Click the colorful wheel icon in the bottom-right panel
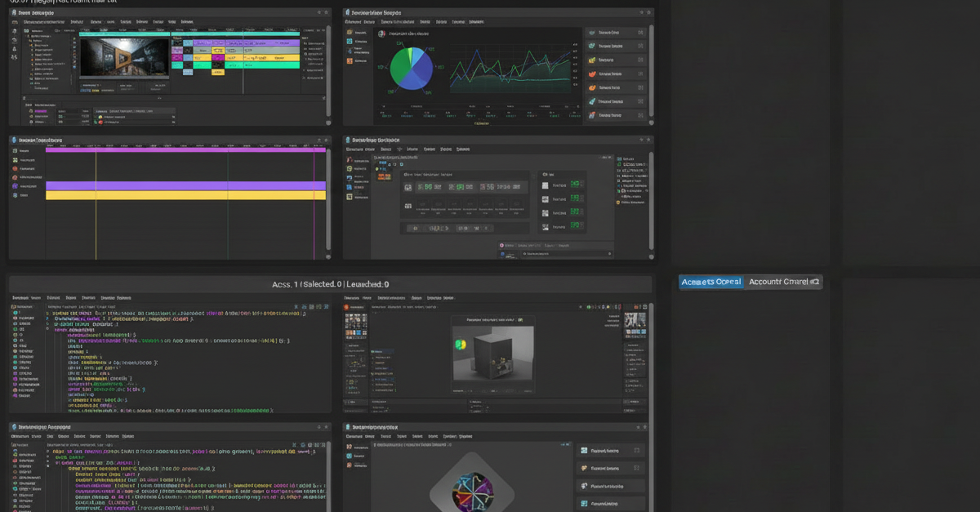Screen dimensions: 980x512 point(471,494)
